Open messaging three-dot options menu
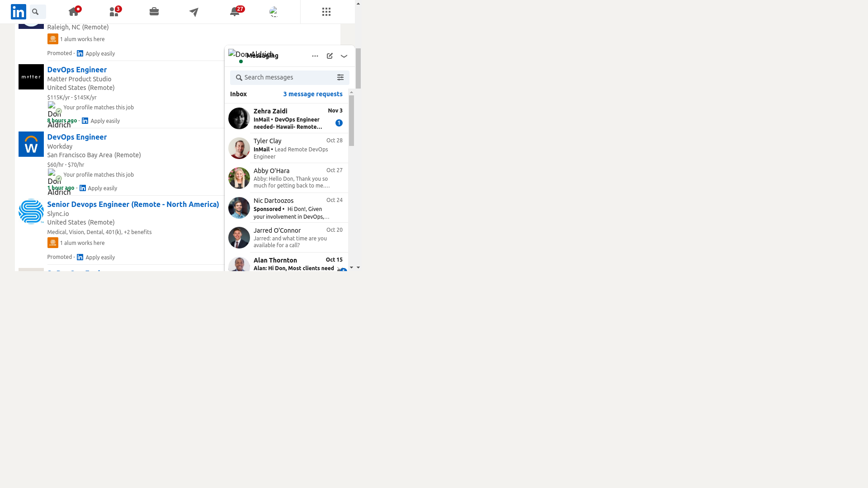Screen dimensions: 868x488 point(315,56)
